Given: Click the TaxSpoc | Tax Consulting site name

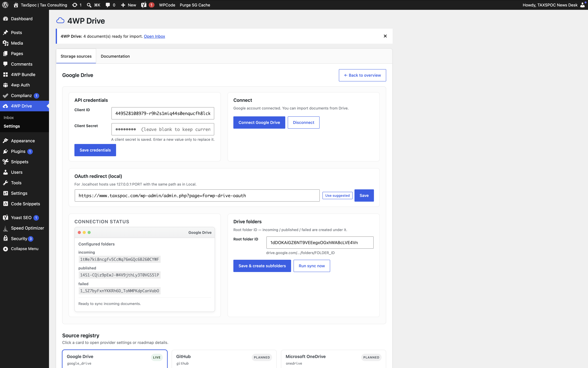Looking at the screenshot, I should (44, 5).
